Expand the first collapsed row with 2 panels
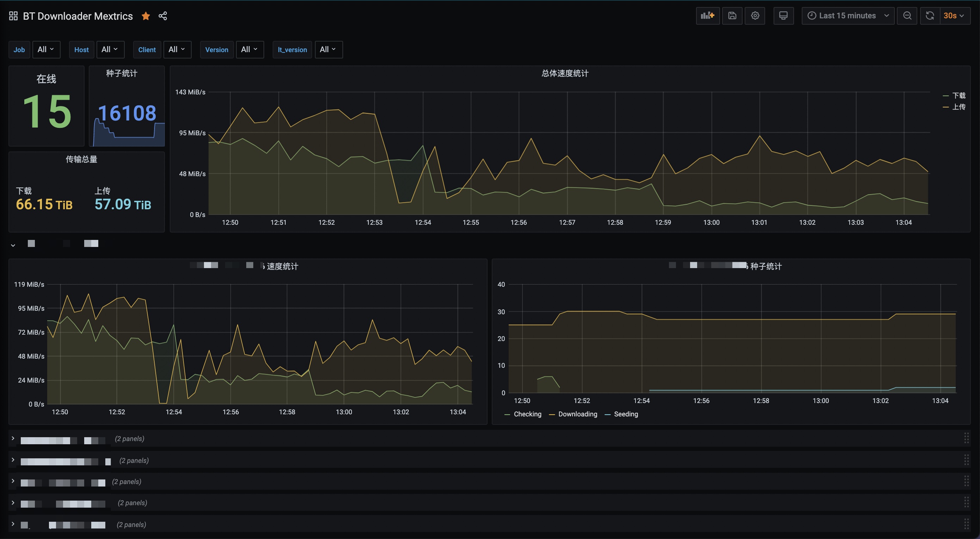Image resolution: width=980 pixels, height=539 pixels. coord(13,439)
